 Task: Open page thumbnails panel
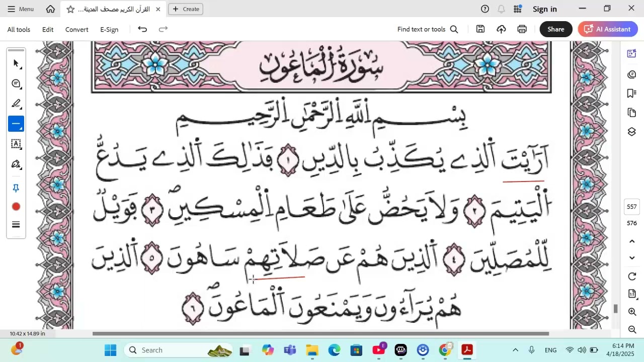coord(632,113)
